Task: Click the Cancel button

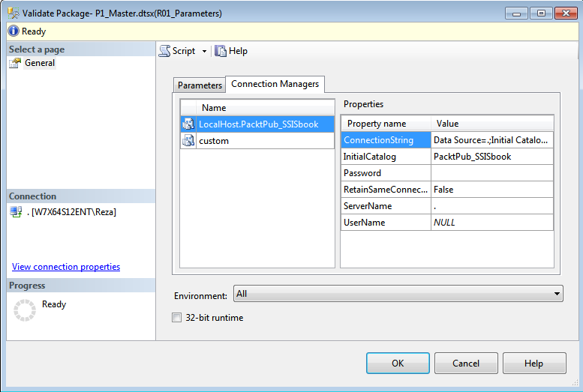Action: tap(465, 364)
